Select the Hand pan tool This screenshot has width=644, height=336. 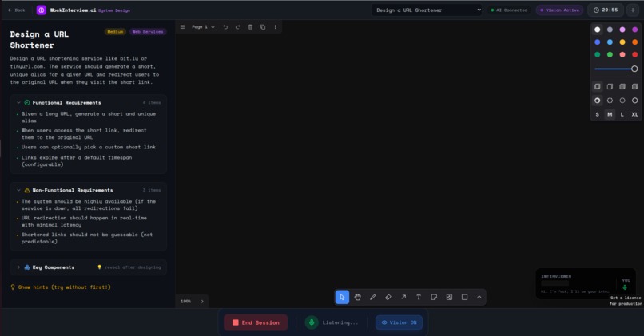point(358,297)
